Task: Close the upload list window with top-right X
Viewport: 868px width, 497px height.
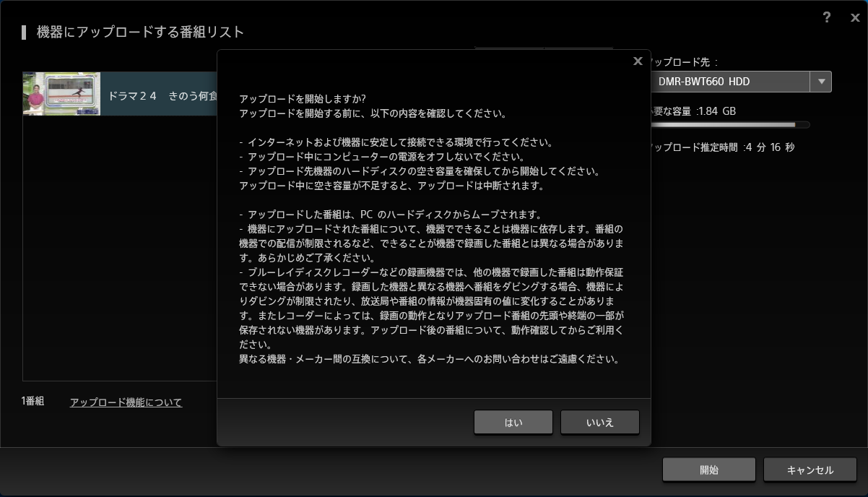Action: (x=855, y=18)
